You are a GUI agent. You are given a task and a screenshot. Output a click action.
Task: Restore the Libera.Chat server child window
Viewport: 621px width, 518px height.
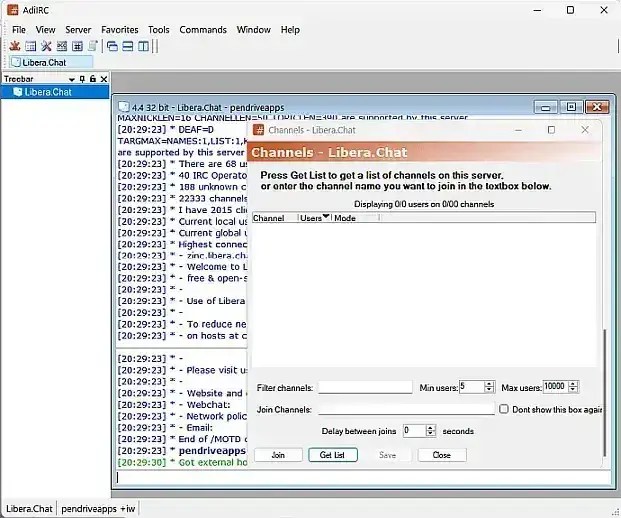click(x=571, y=107)
